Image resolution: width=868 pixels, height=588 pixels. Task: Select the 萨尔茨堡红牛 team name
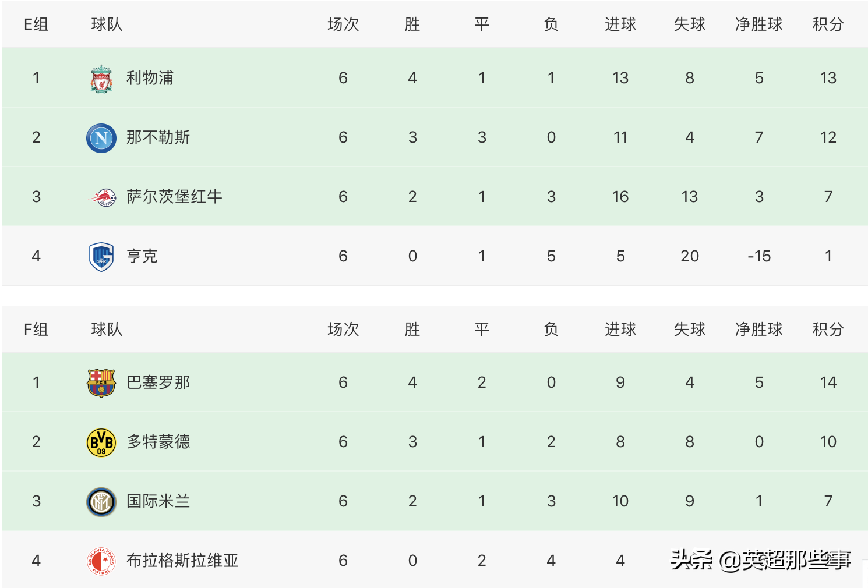point(174,197)
